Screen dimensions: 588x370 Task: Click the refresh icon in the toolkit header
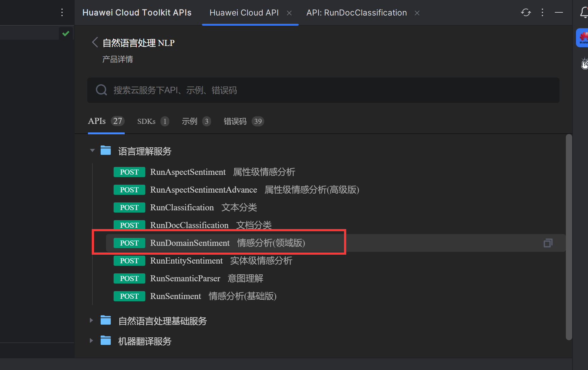[526, 12]
